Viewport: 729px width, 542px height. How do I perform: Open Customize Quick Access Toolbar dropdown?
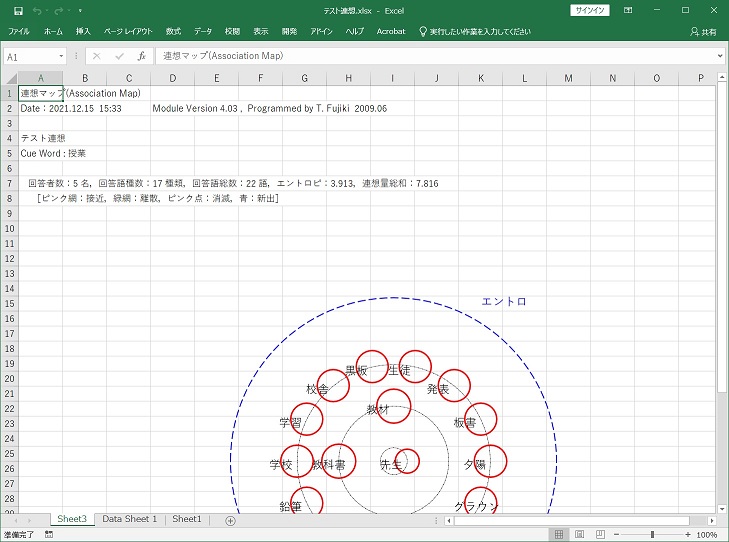click(x=80, y=10)
